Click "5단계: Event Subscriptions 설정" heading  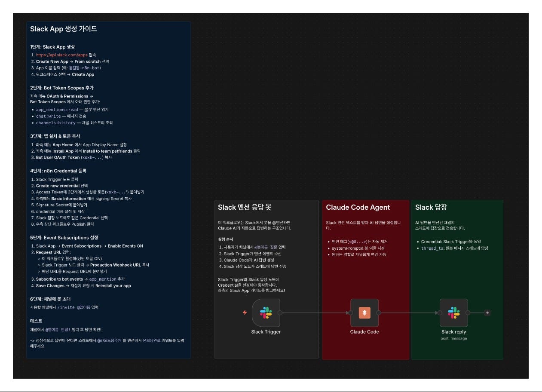64,238
